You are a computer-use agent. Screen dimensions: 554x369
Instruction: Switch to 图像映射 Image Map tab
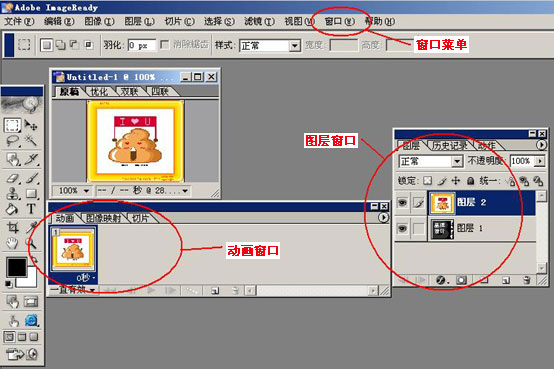[104, 218]
